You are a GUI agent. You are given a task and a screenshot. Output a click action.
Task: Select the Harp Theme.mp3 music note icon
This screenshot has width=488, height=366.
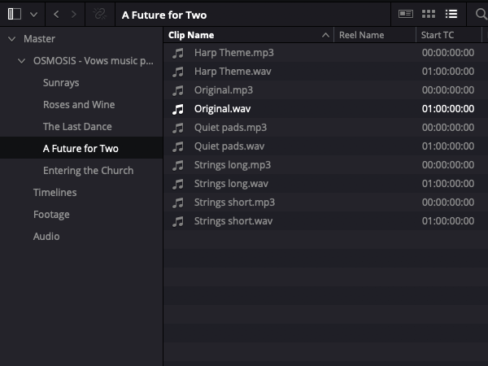pyautogui.click(x=178, y=53)
